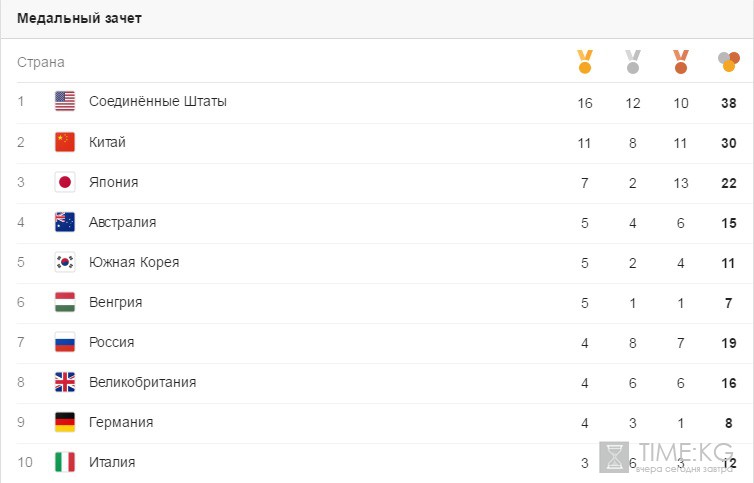Click the Great Britain flag icon

tap(65, 382)
